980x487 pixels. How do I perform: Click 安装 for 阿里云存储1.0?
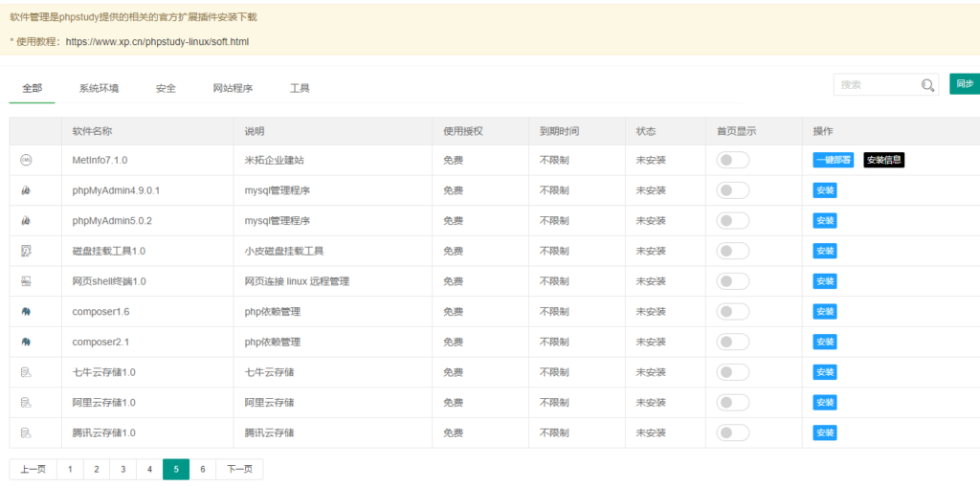click(825, 403)
